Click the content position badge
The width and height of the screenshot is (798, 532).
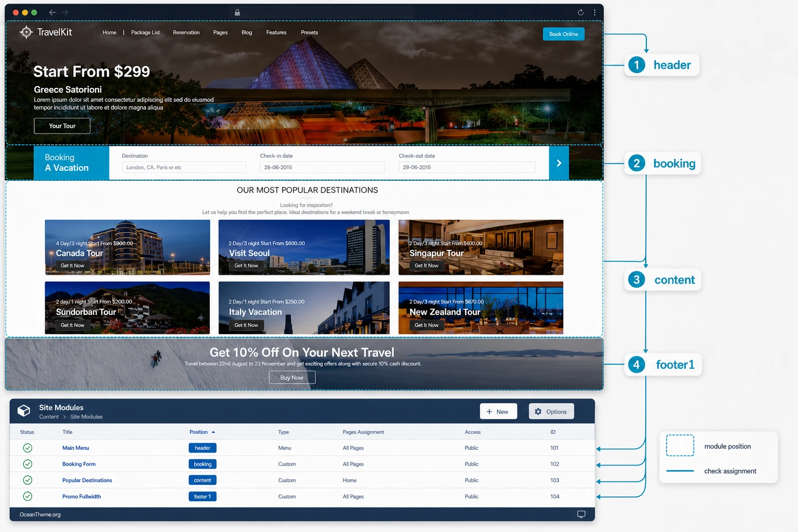click(203, 480)
